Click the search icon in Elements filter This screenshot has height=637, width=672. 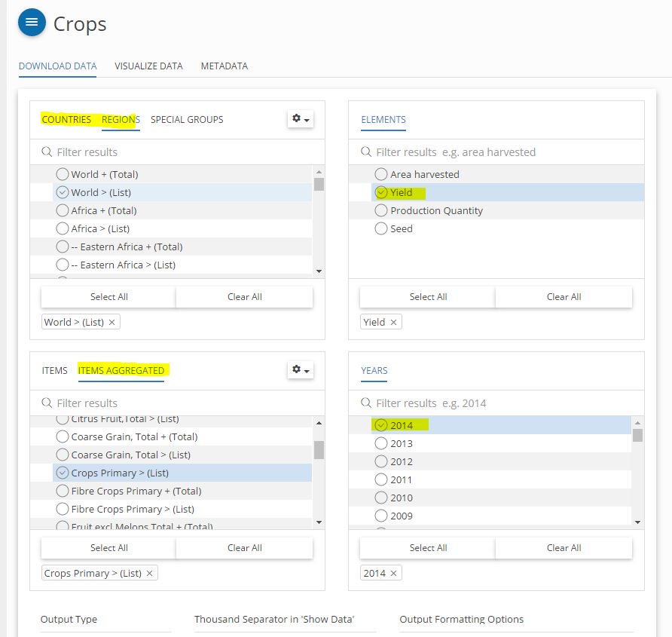point(367,152)
